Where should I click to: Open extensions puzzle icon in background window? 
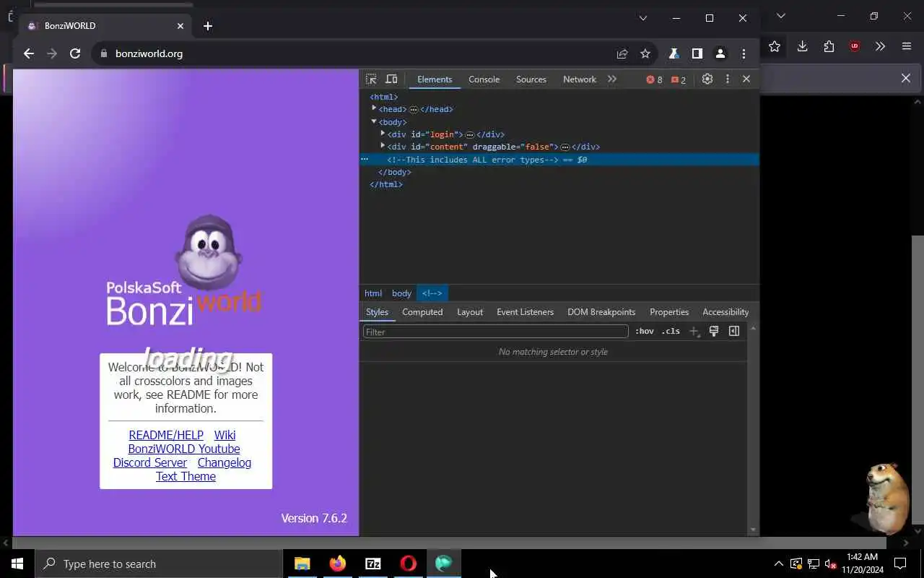(829, 46)
